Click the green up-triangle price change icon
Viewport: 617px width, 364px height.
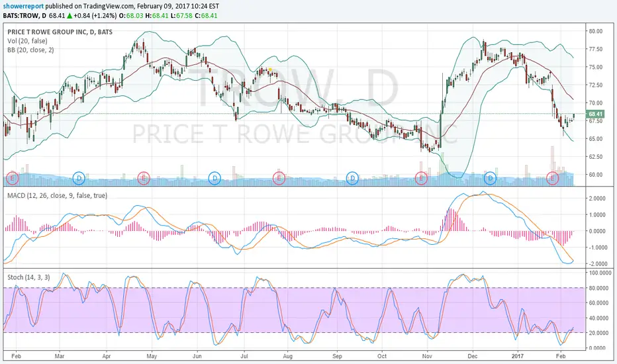coord(70,16)
